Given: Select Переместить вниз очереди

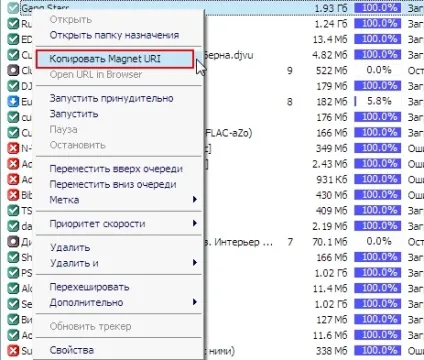Looking at the screenshot, I should pos(113,184).
